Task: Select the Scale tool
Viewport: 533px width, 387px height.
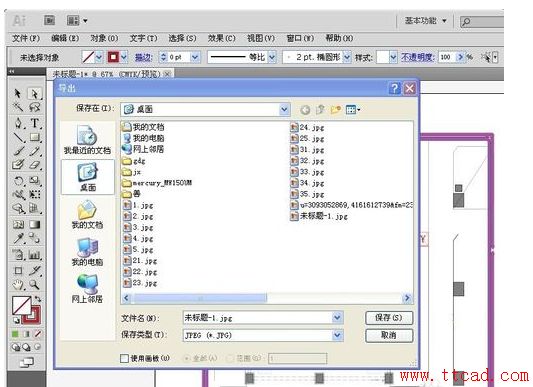Action: pos(35,181)
